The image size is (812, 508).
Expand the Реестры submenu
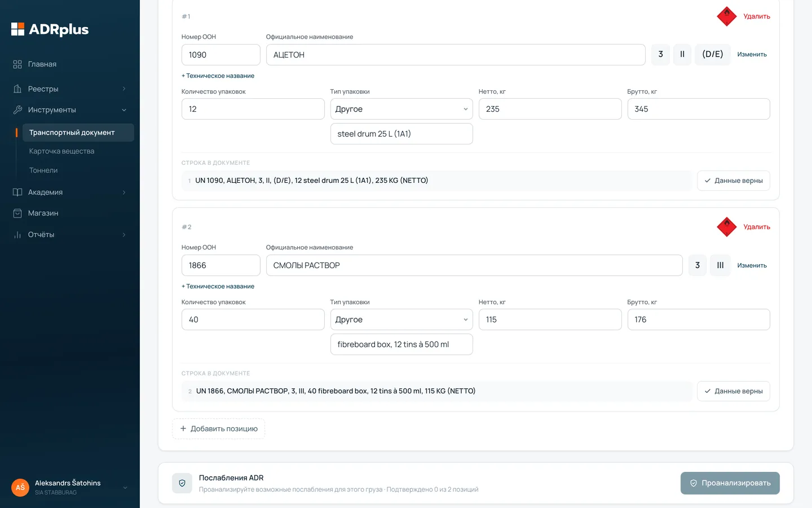click(124, 89)
